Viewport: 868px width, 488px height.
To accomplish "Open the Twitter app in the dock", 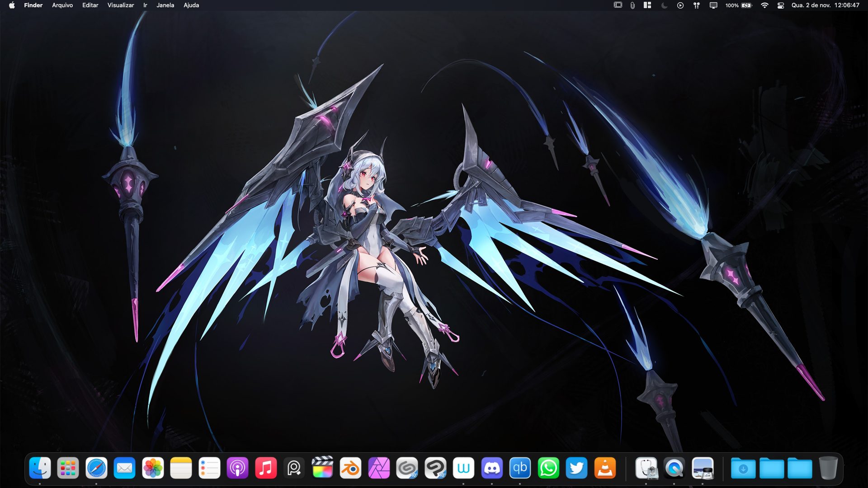I will (577, 468).
